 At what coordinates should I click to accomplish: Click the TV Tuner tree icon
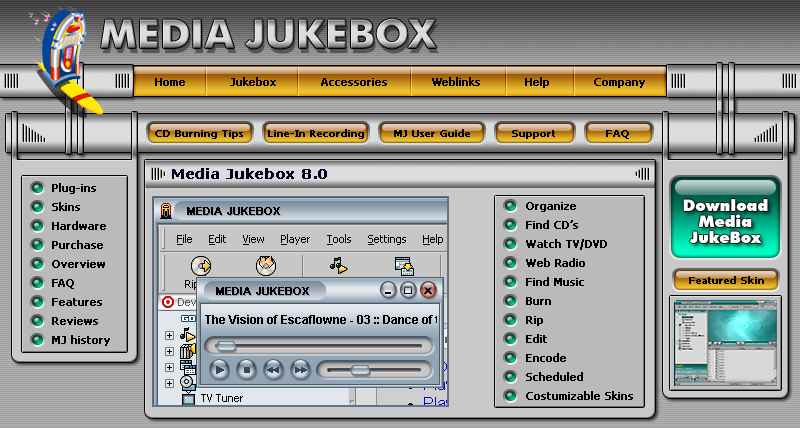coord(188,398)
